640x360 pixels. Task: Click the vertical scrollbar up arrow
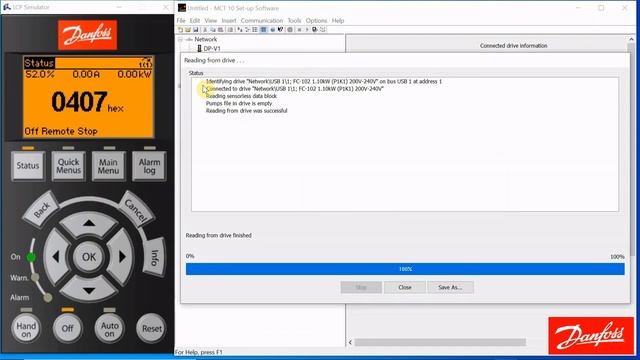(631, 39)
